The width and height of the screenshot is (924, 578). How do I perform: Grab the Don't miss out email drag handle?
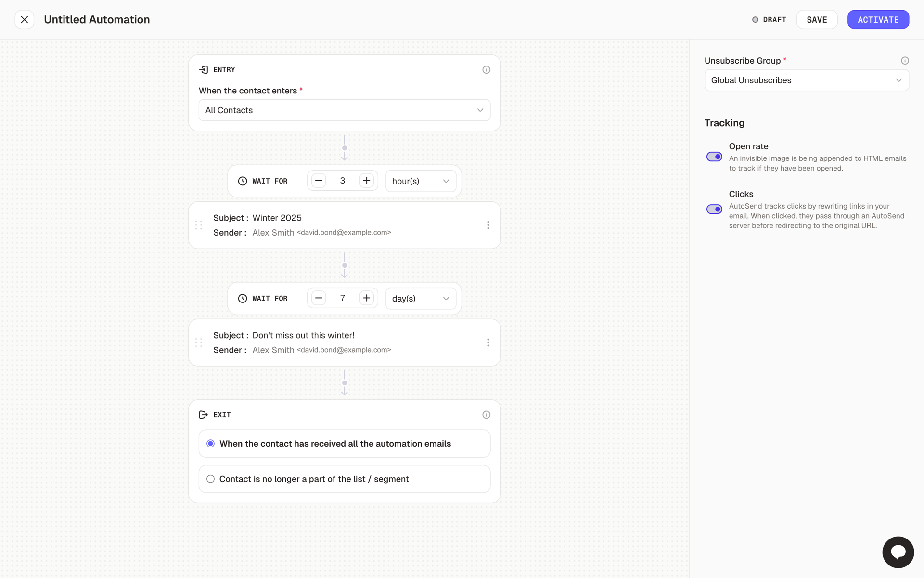pyautogui.click(x=199, y=342)
